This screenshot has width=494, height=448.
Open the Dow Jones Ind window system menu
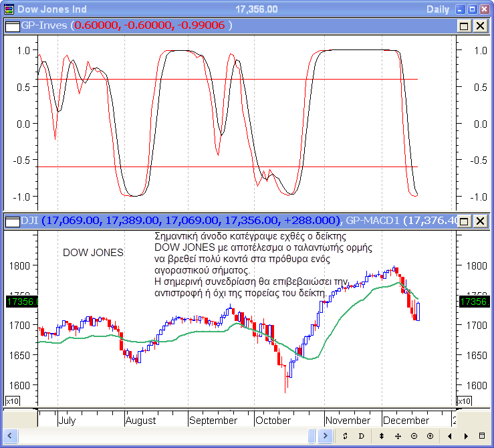[8, 9]
